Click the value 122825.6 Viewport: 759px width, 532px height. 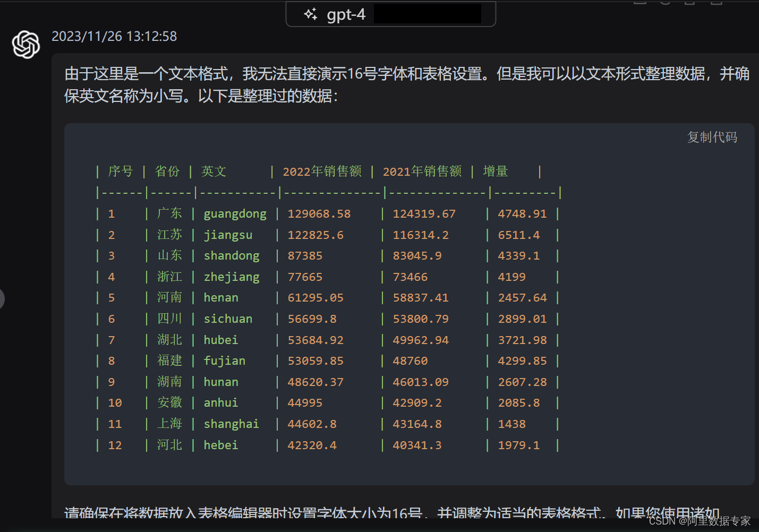tap(315, 235)
